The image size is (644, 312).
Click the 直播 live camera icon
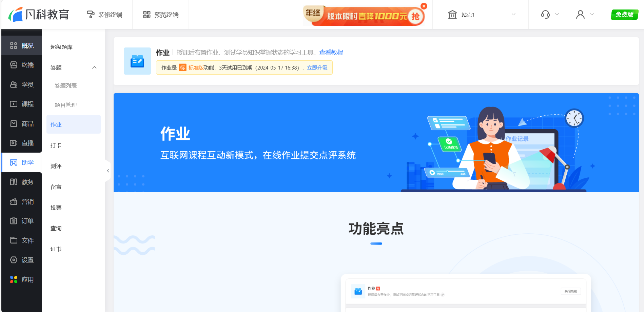click(14, 143)
